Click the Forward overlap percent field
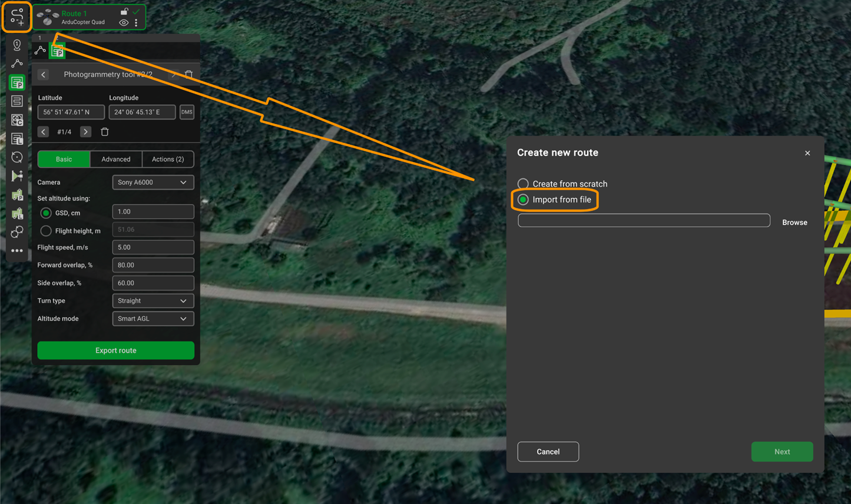Image resolution: width=851 pixels, height=504 pixels. 153,265
